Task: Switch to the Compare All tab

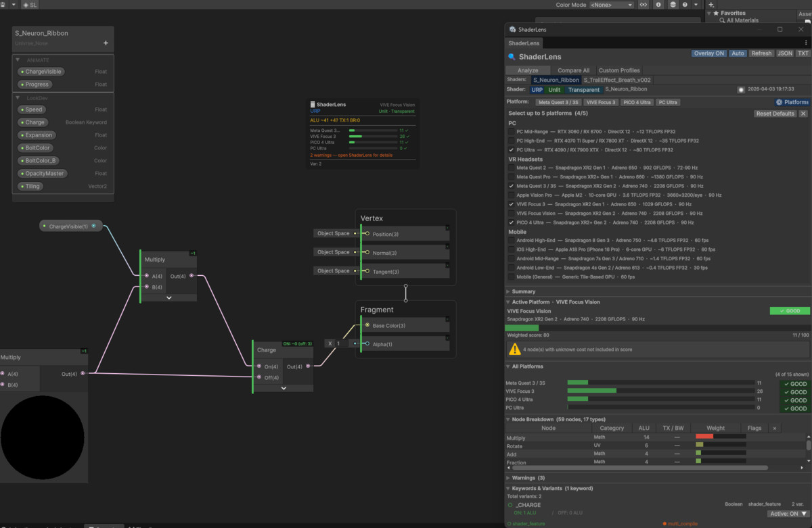Action: 573,70
